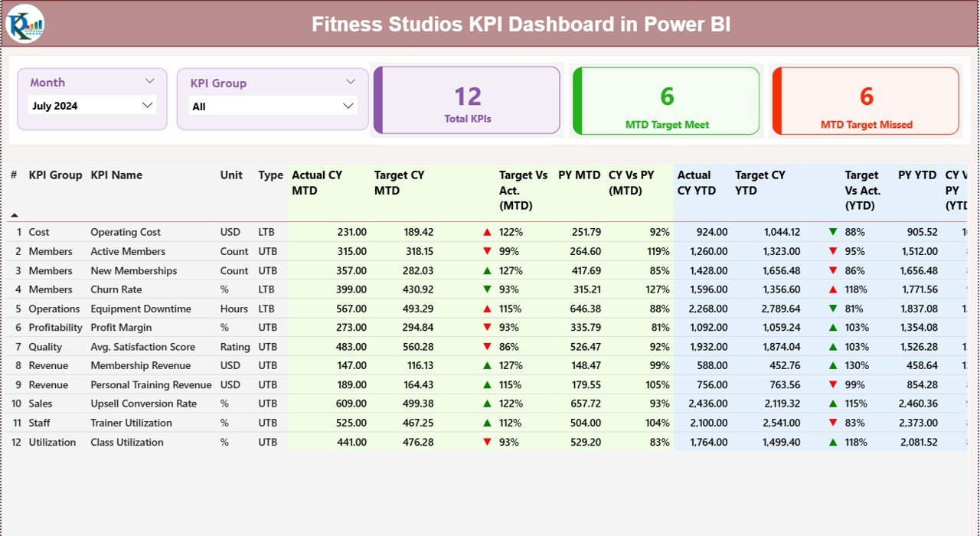Viewport: 980px width, 536px height.
Task: Click the Total KPIs card showing 12
Action: coord(467,100)
